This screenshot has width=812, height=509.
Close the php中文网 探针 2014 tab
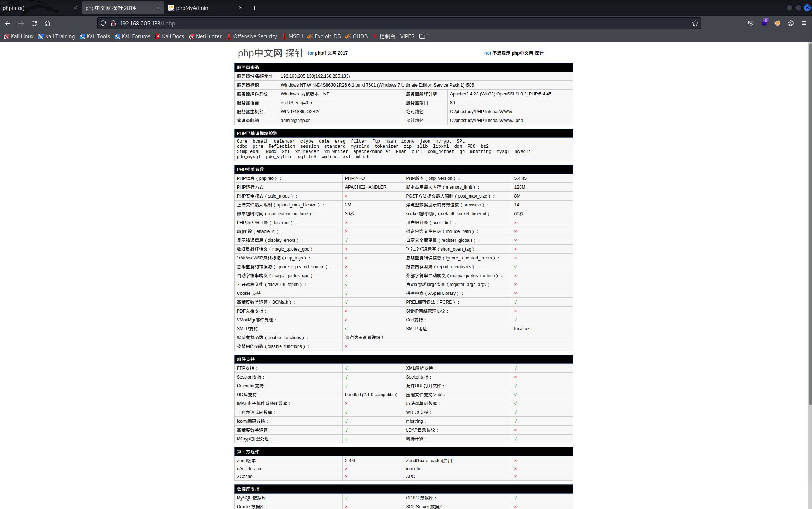pos(158,8)
